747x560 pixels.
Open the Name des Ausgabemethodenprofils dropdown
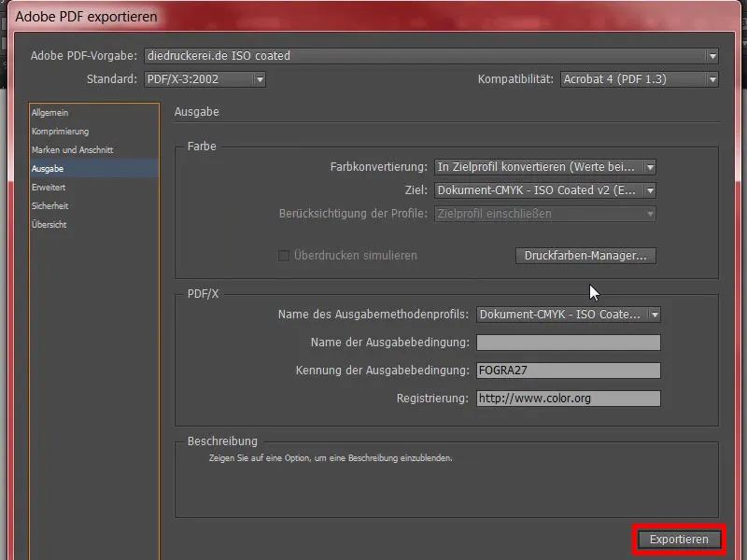pyautogui.click(x=569, y=315)
